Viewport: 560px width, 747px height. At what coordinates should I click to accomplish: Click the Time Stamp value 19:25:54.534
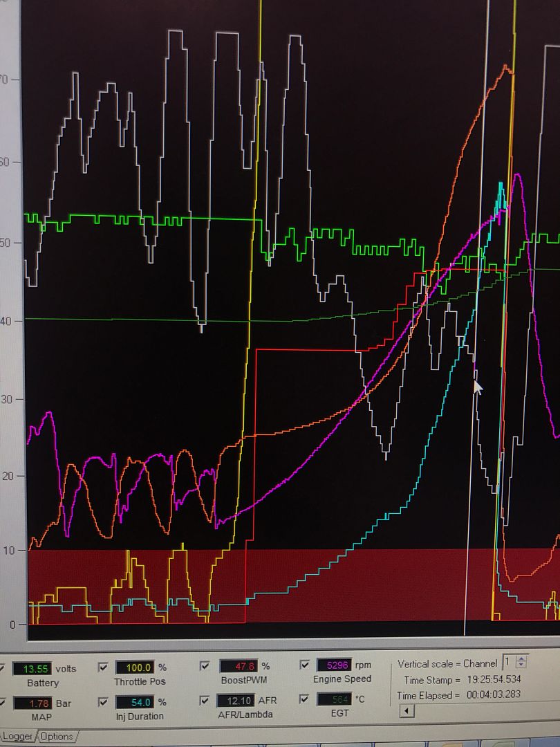pos(494,679)
